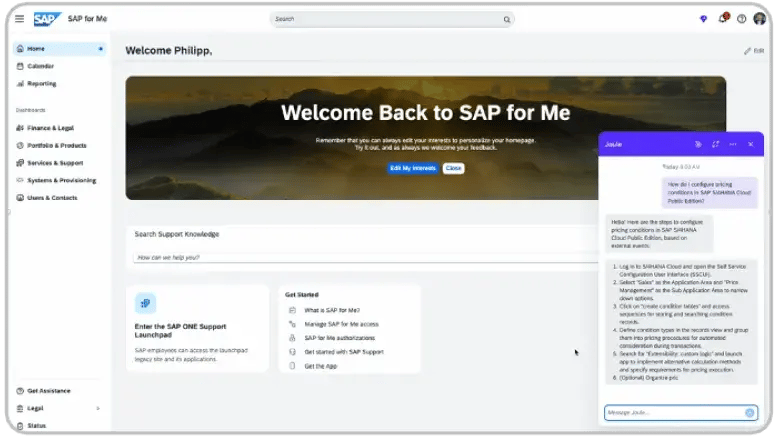Open Enter the SAP ONE Support Launchpad
The image size is (778, 438).
[180, 331]
